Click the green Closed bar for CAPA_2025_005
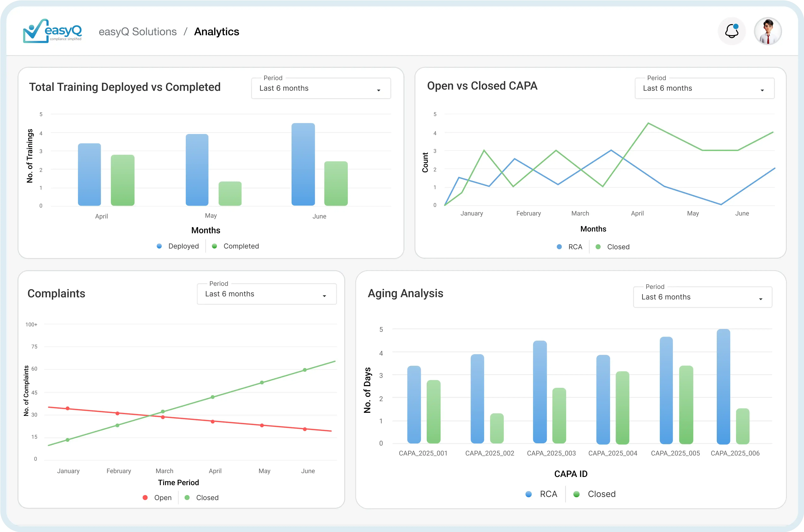The height and width of the screenshot is (532, 804). pyautogui.click(x=686, y=405)
